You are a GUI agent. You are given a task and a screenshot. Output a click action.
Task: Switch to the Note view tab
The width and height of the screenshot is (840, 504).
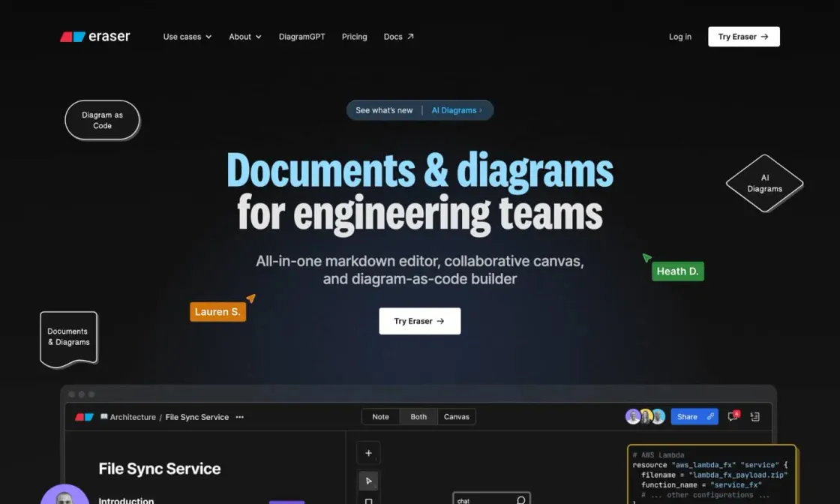click(380, 417)
